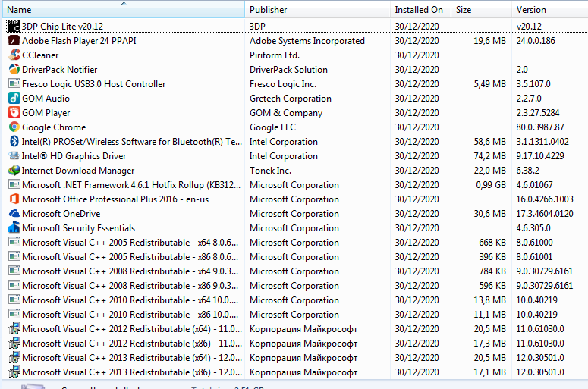This screenshot has height=389, width=588.
Task: Click the Gretech Corporation publisher cell
Action: pos(291,99)
